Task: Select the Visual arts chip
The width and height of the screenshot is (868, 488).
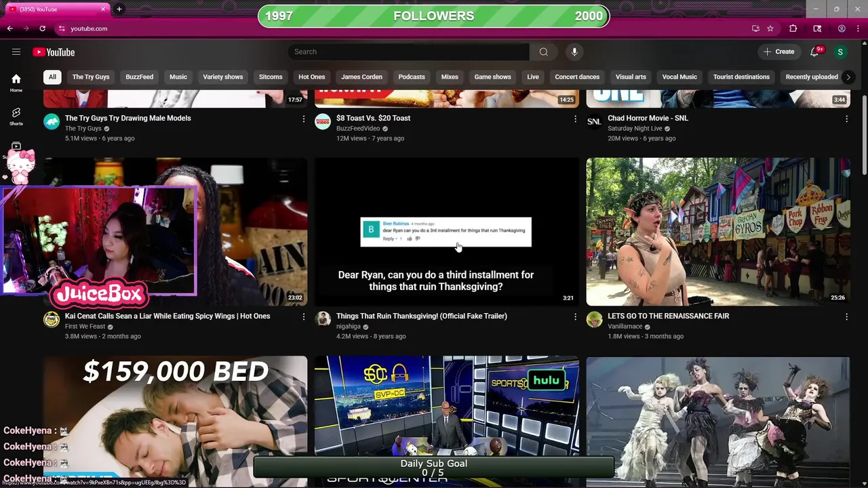Action: tap(631, 77)
